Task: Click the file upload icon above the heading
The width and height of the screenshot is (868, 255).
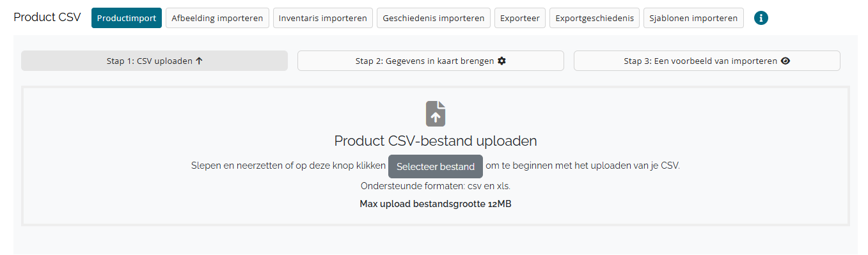Action: (x=436, y=113)
